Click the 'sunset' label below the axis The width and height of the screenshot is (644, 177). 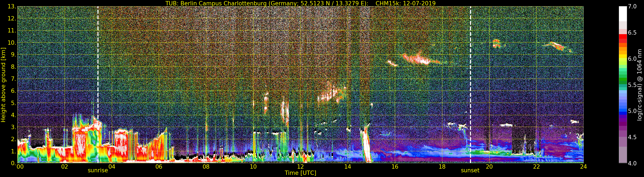pos(470,171)
